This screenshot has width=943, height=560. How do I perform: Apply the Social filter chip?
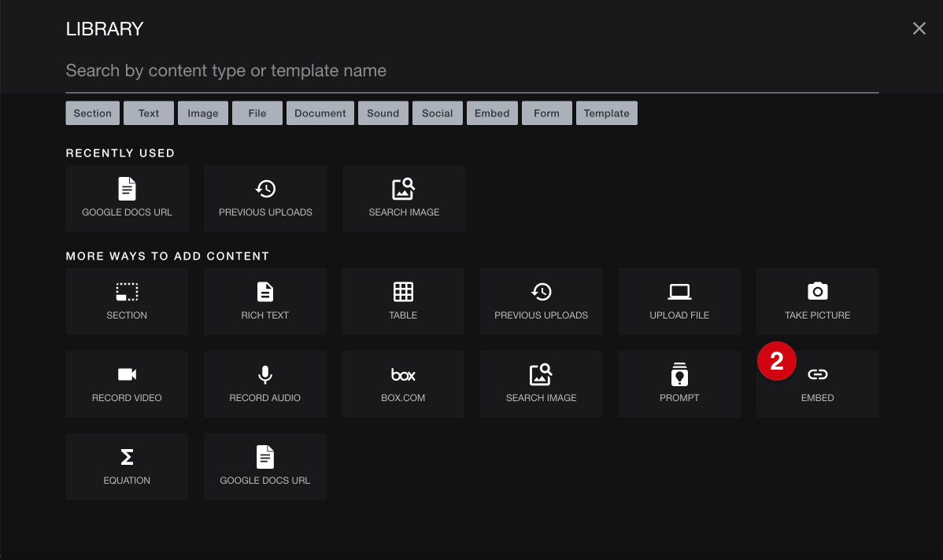coord(437,113)
